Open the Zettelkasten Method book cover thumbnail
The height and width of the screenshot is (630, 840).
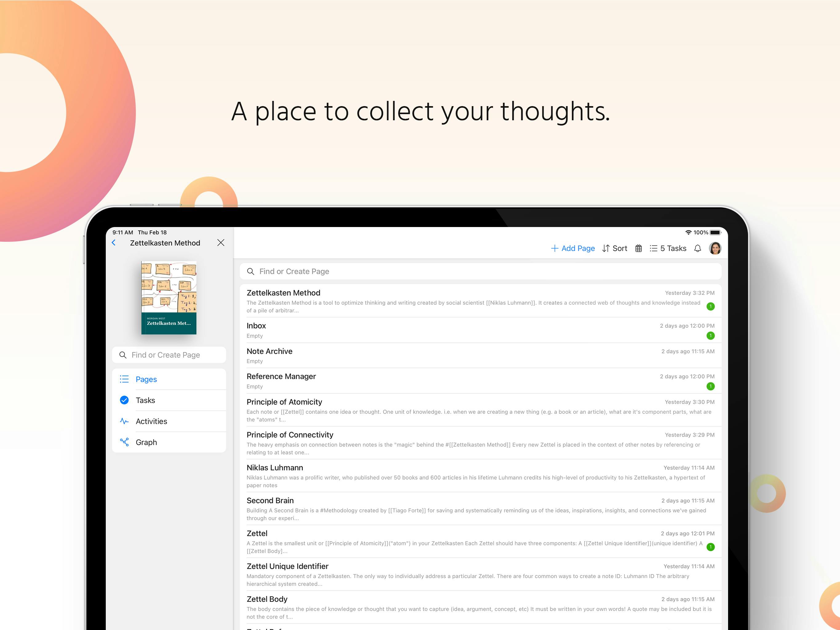(169, 297)
